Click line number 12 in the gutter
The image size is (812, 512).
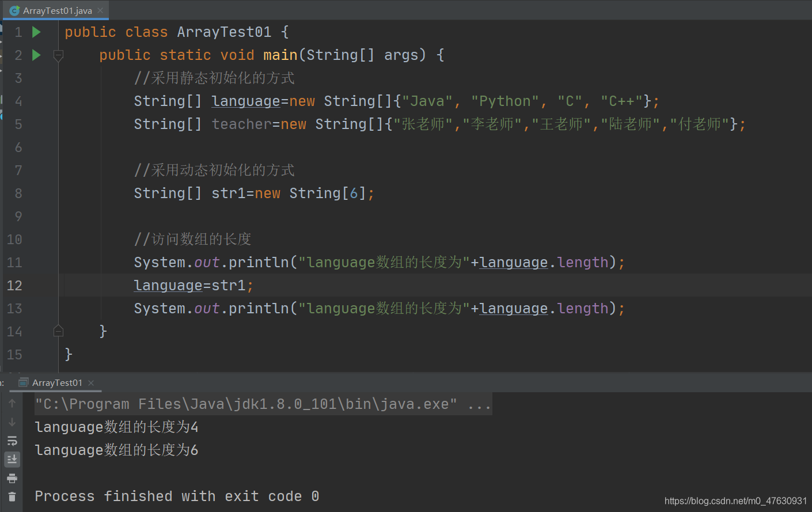click(14, 286)
